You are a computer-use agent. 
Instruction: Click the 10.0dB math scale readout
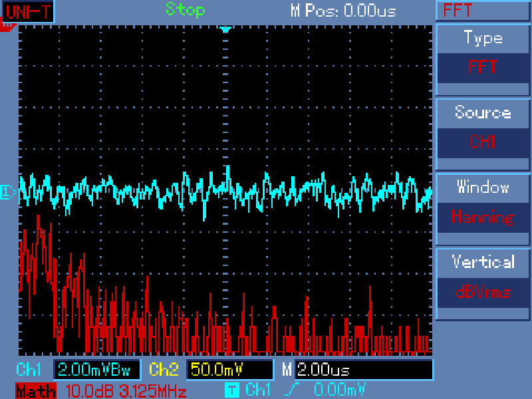point(90,391)
